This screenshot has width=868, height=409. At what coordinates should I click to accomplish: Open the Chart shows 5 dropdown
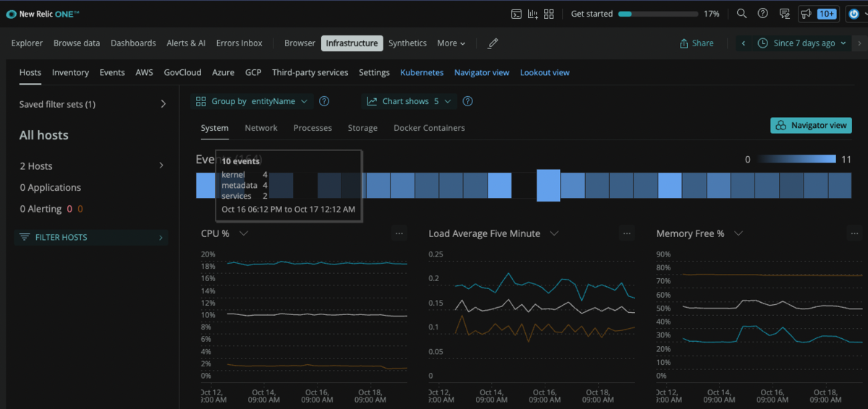pyautogui.click(x=409, y=101)
